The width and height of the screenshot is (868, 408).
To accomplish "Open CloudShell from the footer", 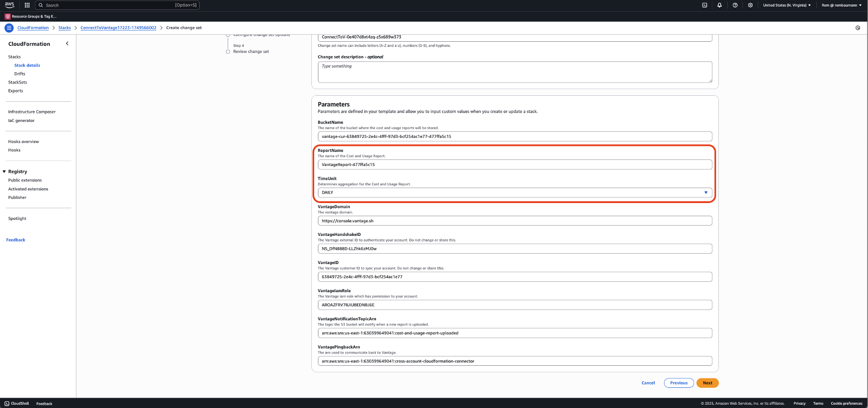I will click(17, 403).
